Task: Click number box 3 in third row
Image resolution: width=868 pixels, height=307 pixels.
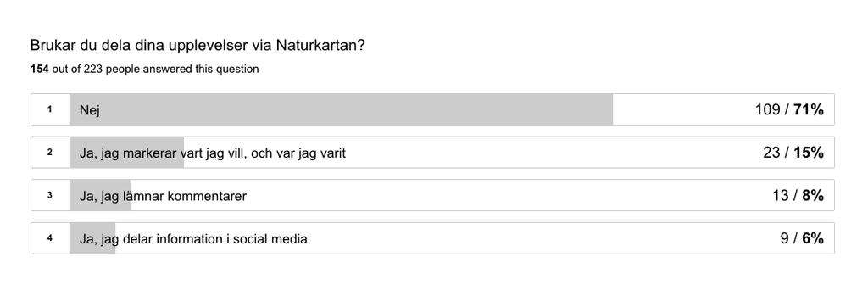Action: (50, 195)
